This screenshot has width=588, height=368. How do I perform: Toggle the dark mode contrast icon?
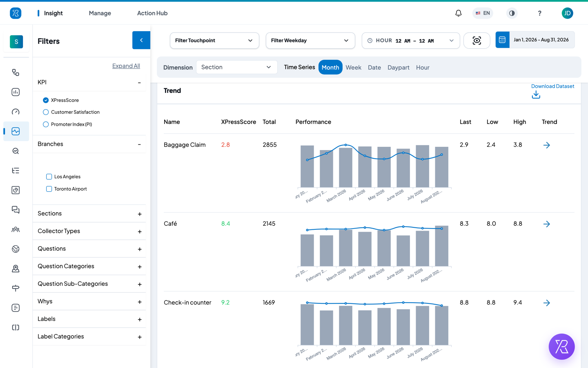tap(512, 13)
